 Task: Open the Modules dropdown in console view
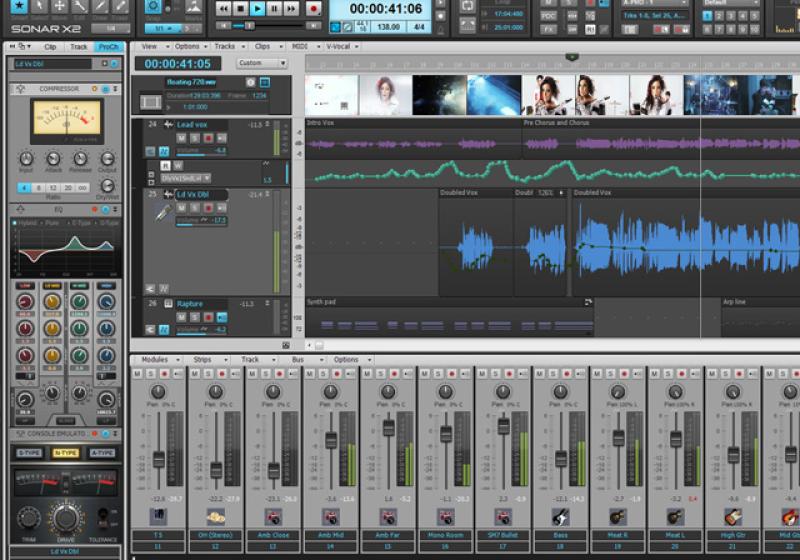[158, 359]
